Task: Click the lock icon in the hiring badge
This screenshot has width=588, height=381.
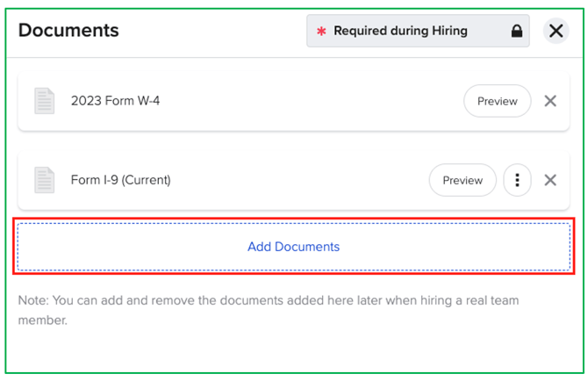Action: click(x=517, y=32)
